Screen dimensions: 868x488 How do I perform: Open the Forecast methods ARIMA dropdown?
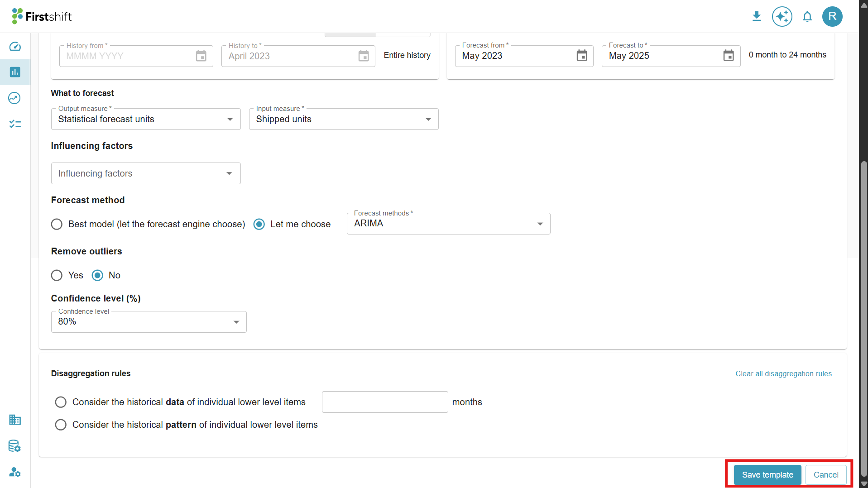448,224
